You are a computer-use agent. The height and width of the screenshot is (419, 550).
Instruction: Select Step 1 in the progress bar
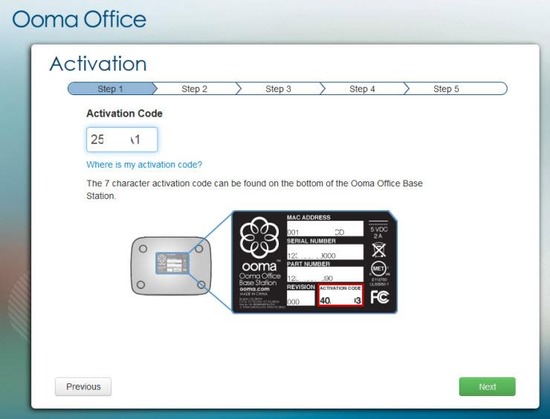tap(110, 89)
